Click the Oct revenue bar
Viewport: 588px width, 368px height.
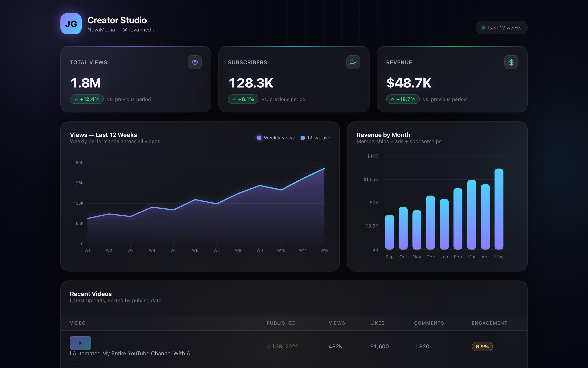click(403, 228)
